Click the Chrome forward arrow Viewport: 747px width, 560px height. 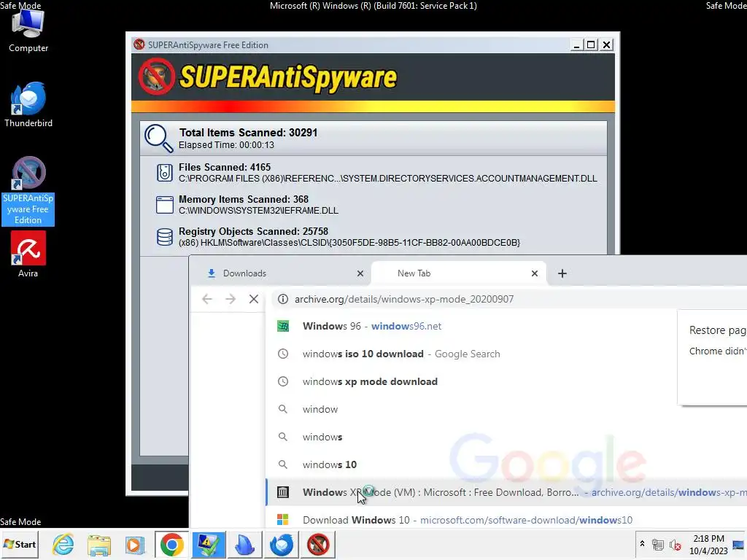[230, 299]
